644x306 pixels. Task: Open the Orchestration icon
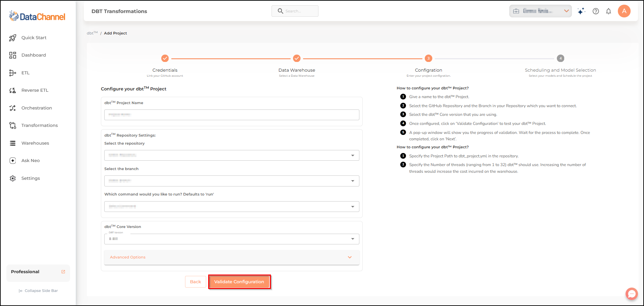pyautogui.click(x=13, y=108)
